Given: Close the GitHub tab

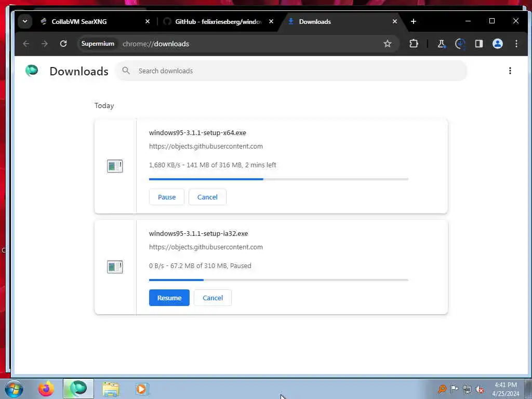Looking at the screenshot, I should coord(271,21).
